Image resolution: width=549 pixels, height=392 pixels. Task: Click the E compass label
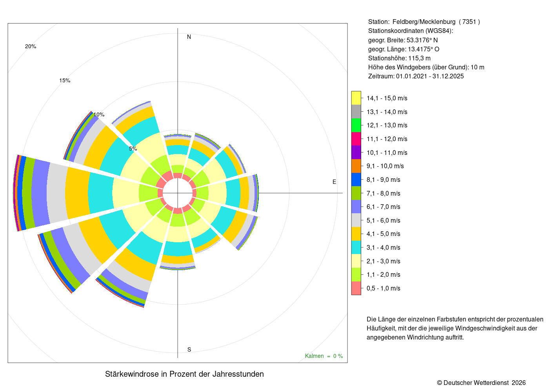[334, 182]
